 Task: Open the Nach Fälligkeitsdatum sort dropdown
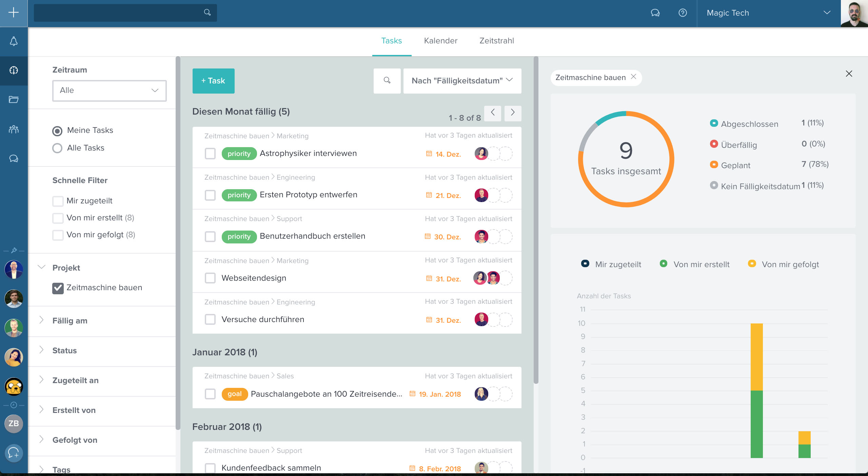462,81
